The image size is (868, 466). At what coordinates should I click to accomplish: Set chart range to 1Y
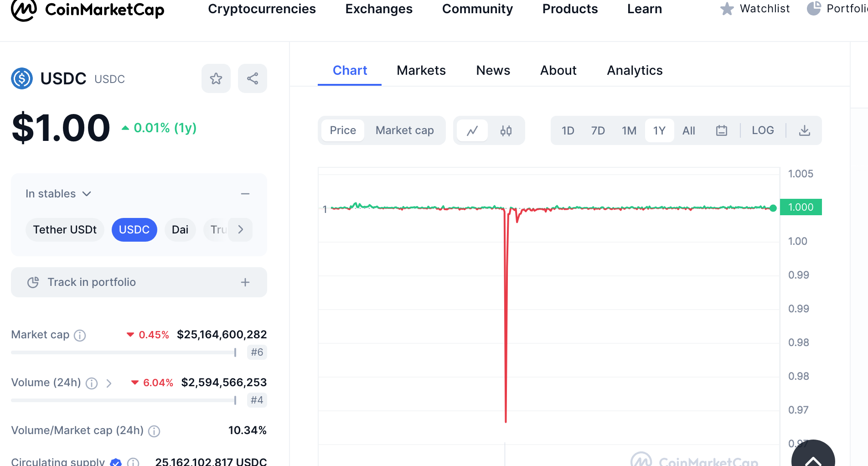pos(659,130)
